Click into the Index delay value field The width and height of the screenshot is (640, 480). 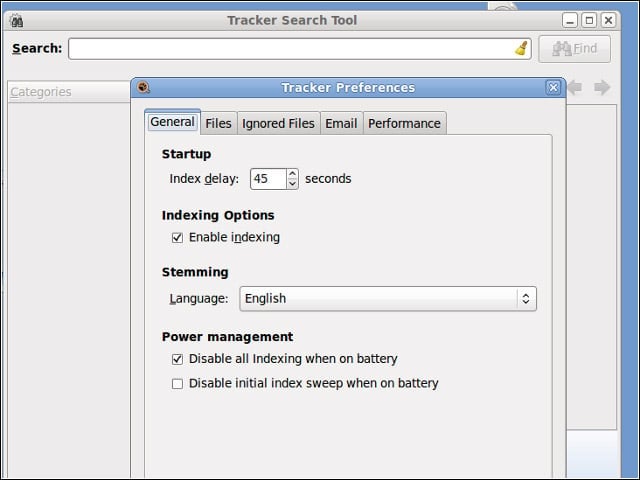point(269,179)
